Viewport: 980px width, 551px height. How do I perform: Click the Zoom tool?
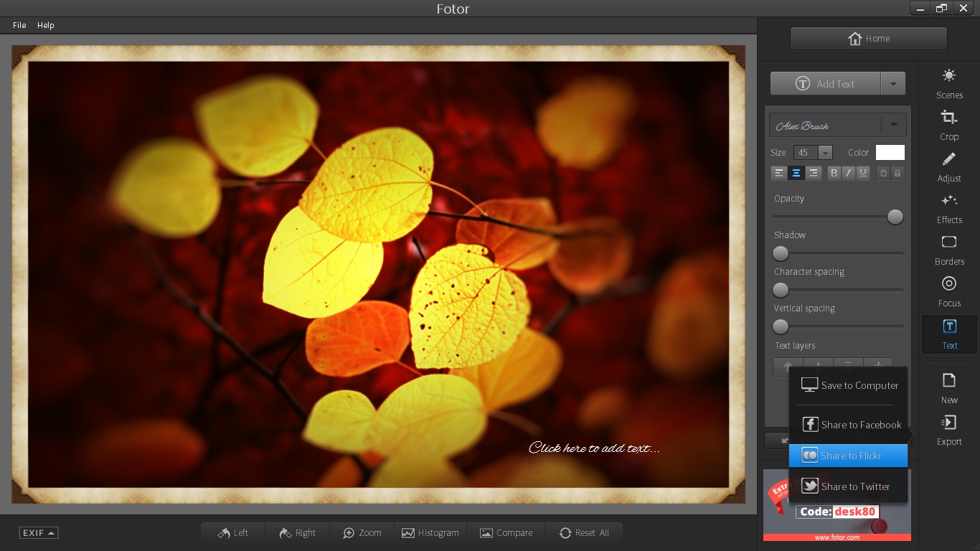point(362,532)
